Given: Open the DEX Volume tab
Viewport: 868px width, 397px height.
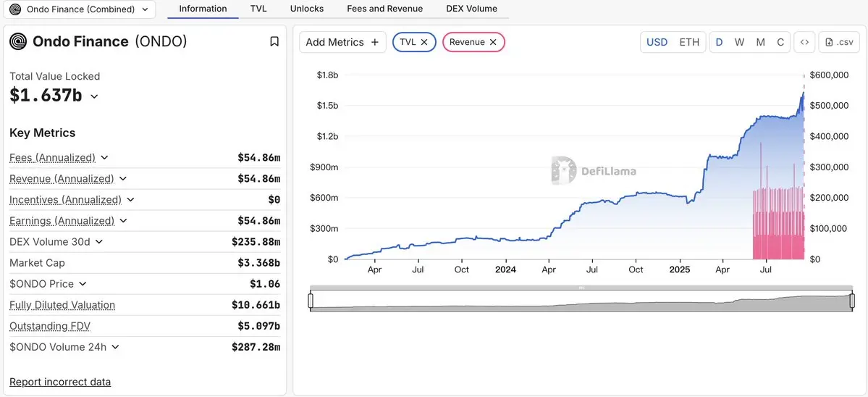Looking at the screenshot, I should [471, 9].
